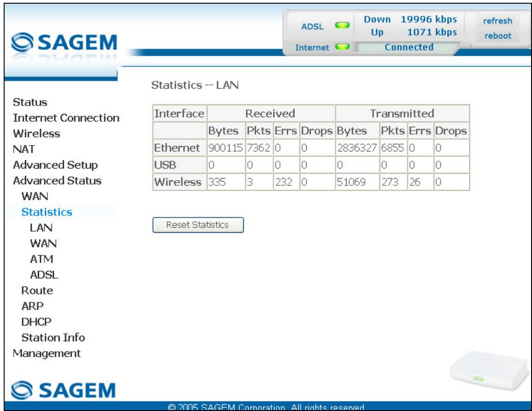Open WAN statistics submenu under Statistics
Screen dimensions: 532x411
pyautogui.click(x=44, y=243)
